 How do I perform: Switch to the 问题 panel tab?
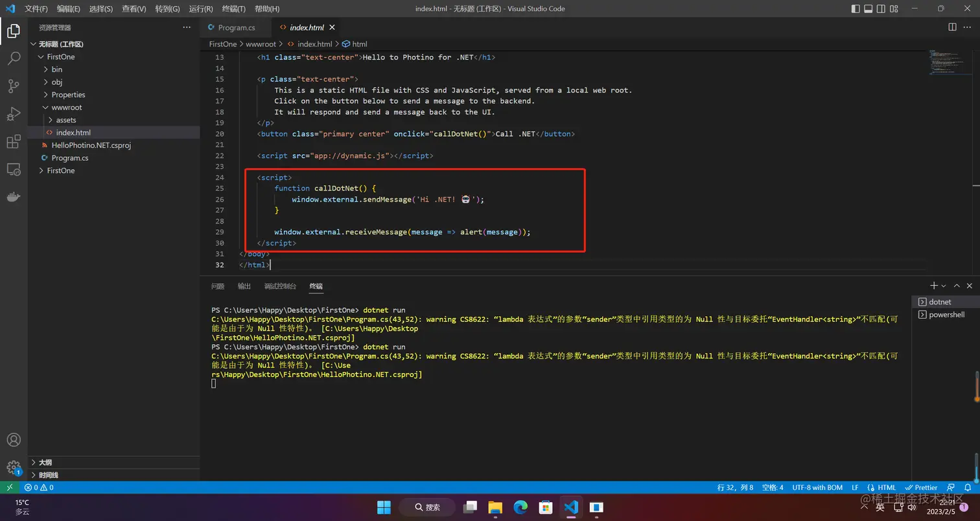(218, 286)
